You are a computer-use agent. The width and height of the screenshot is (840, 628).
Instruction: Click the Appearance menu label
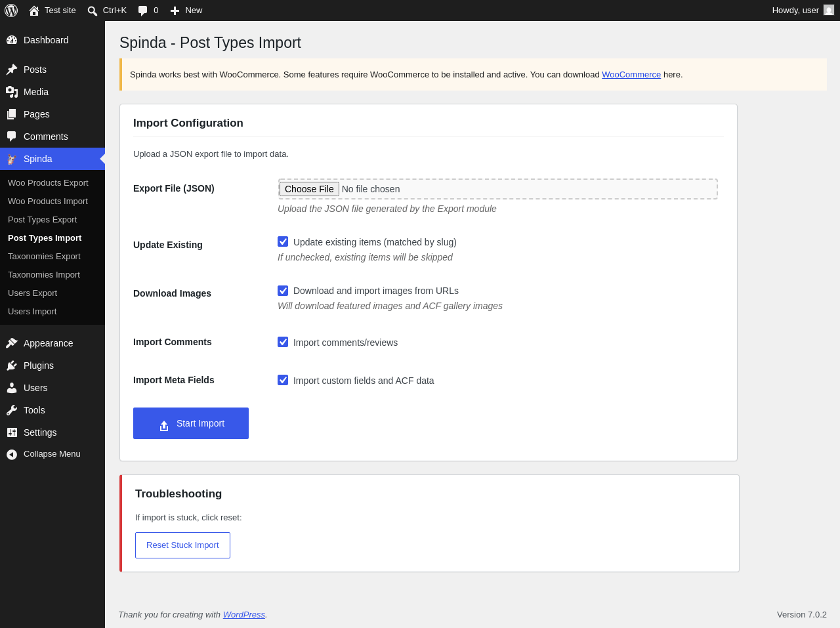click(x=49, y=343)
